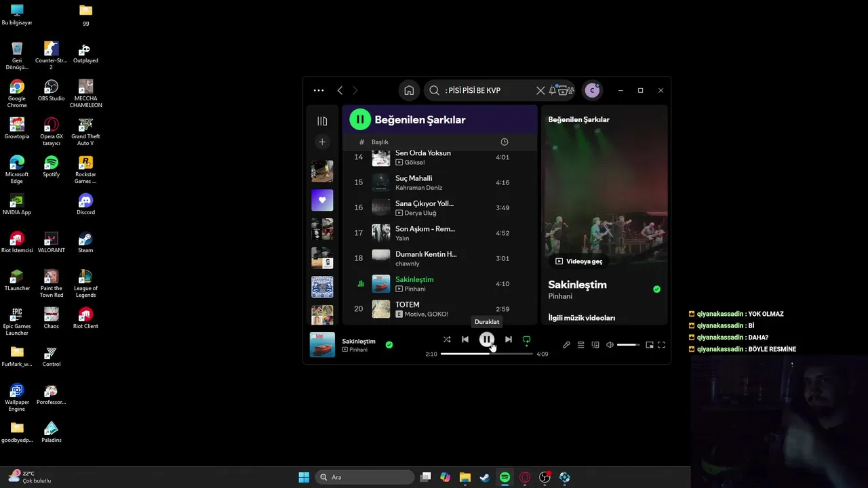Open artist Derya Uluğ link
The image size is (868, 488).
coord(420,213)
